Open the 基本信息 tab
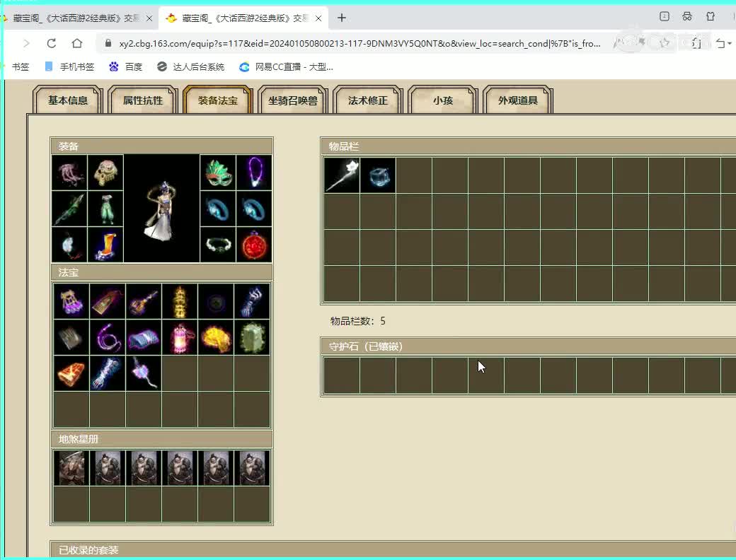The image size is (736, 560). 68,100
